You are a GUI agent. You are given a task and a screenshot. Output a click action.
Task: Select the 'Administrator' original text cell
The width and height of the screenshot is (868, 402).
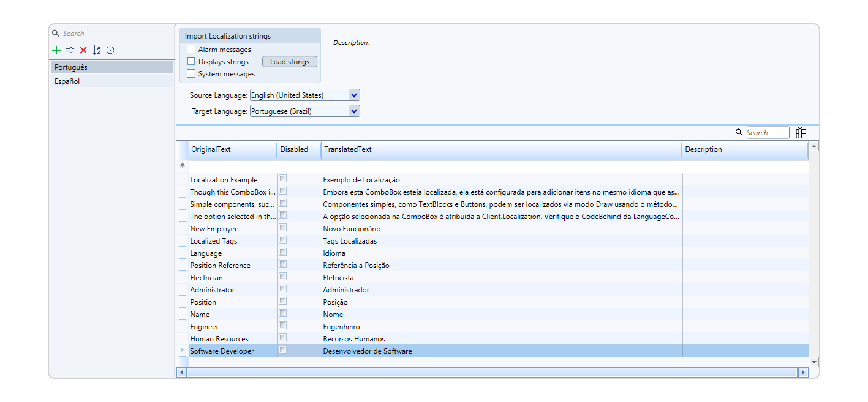tap(233, 290)
